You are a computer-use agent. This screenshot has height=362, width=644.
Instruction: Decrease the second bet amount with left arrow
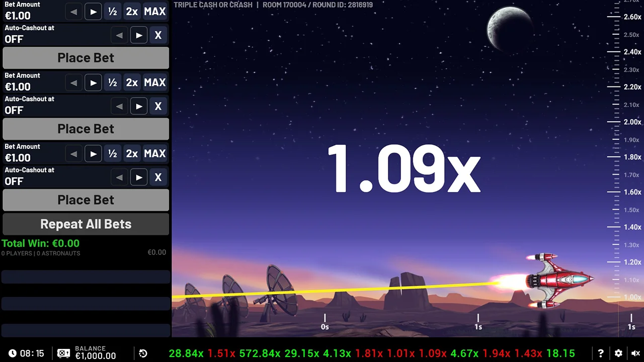[x=74, y=82]
